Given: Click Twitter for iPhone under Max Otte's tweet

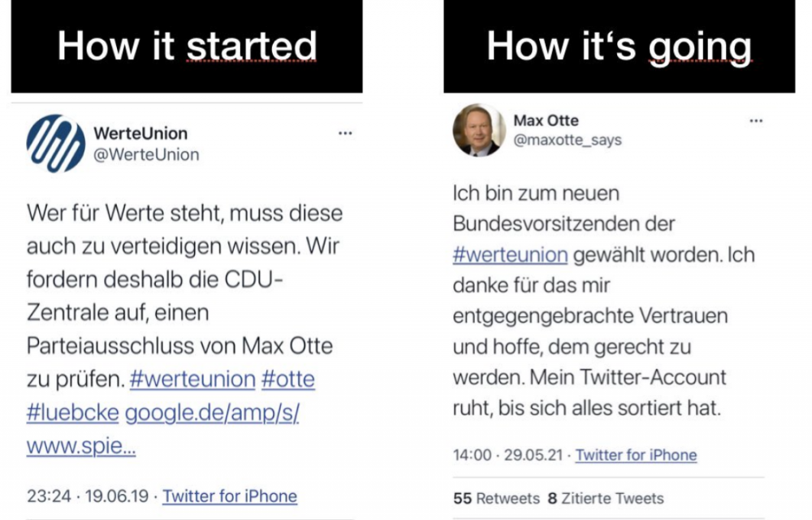Looking at the screenshot, I should tap(636, 455).
